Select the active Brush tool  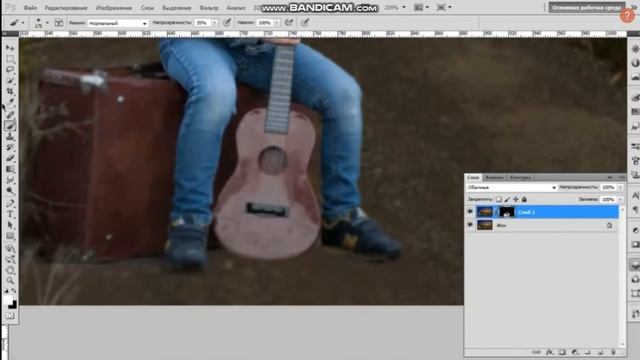tap(10, 126)
